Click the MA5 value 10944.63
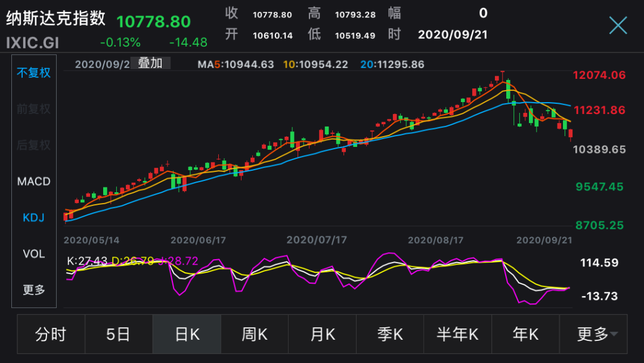Screen dimensions: 644x363 tap(249, 64)
